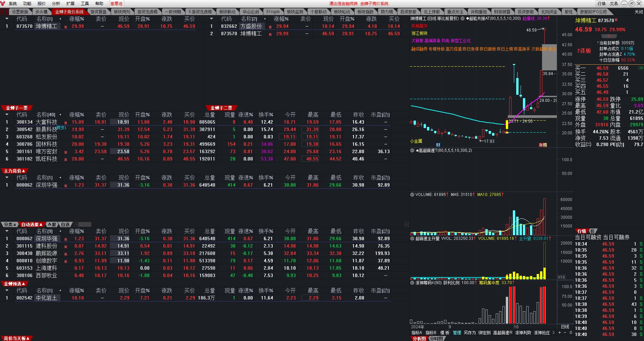Switch to the 分时图 chart tab
Viewport: 644px width, 341px height.
point(436,339)
